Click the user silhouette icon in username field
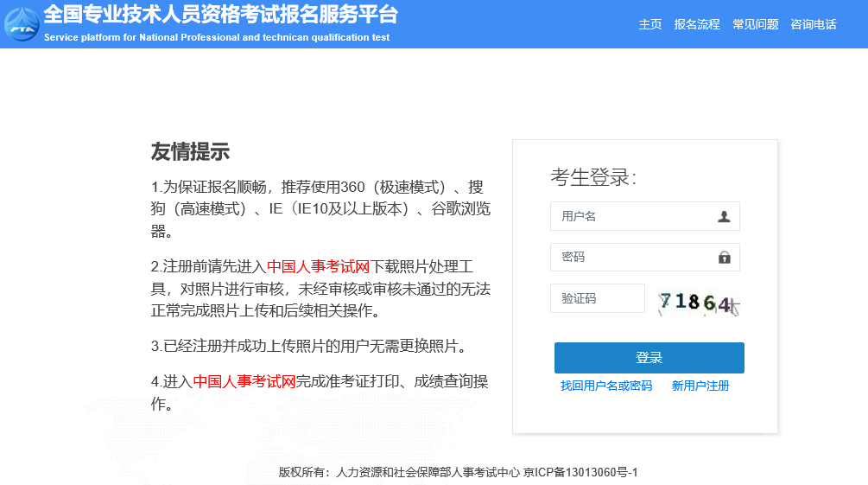The height and width of the screenshot is (485, 868). [x=724, y=216]
